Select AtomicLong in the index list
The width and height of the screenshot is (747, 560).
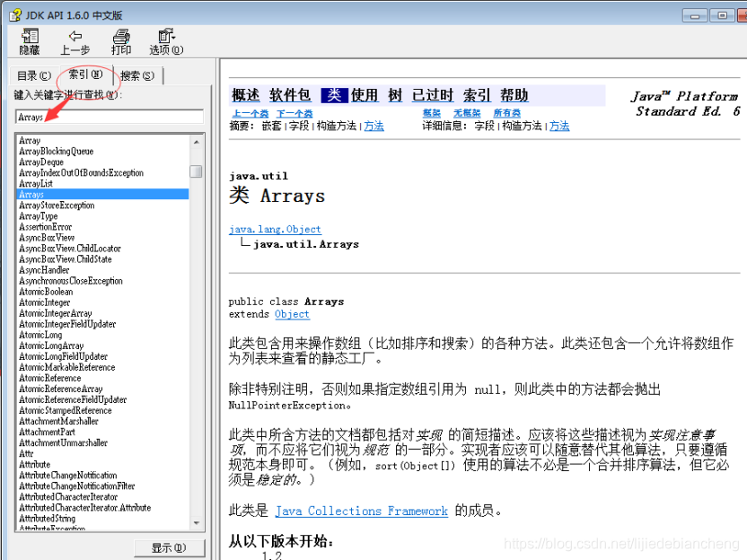[x=40, y=335]
